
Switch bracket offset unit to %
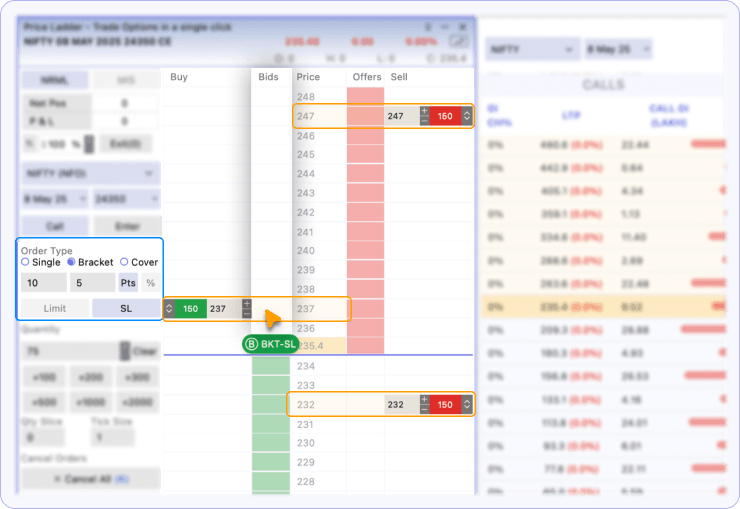(150, 283)
